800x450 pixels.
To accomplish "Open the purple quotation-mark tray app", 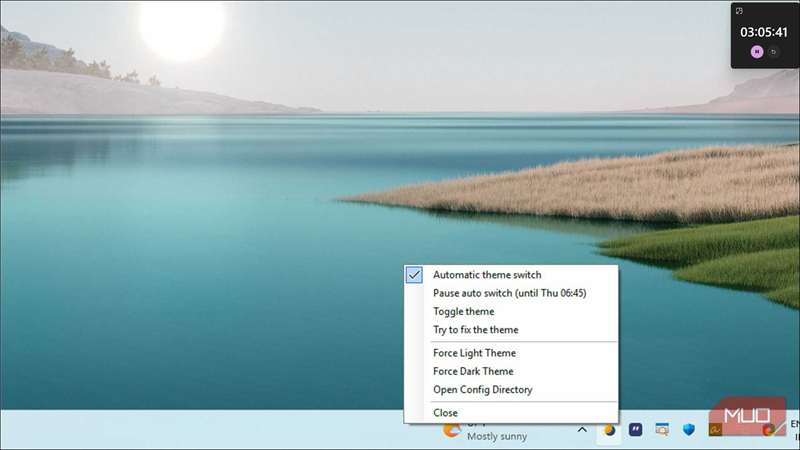I will coord(635,430).
